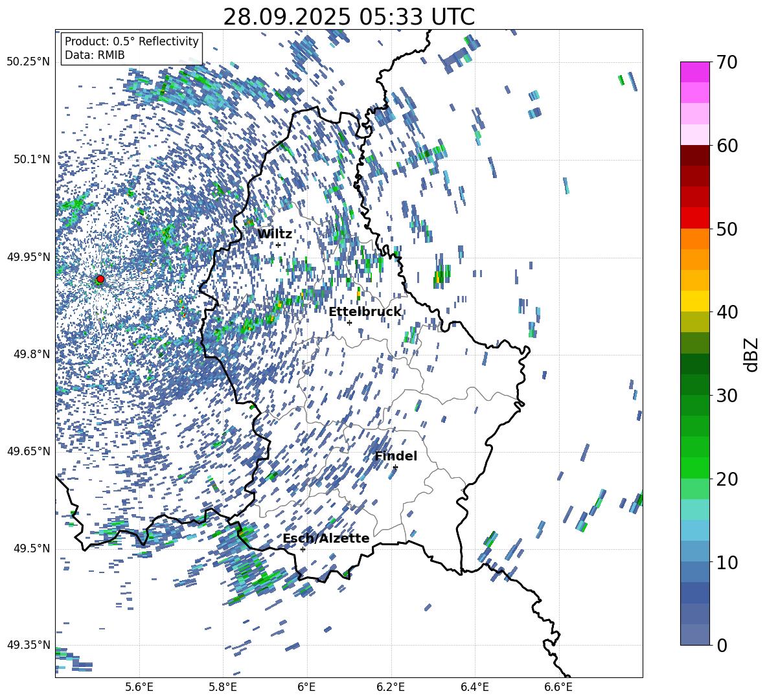Click the yellow colorbar segment near 40
The image size is (767, 700).
(694, 300)
